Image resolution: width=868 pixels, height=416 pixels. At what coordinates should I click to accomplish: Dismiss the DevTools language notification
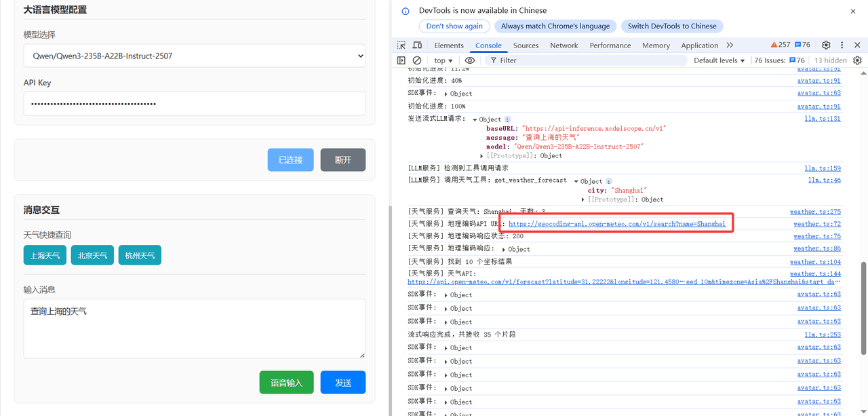click(853, 11)
